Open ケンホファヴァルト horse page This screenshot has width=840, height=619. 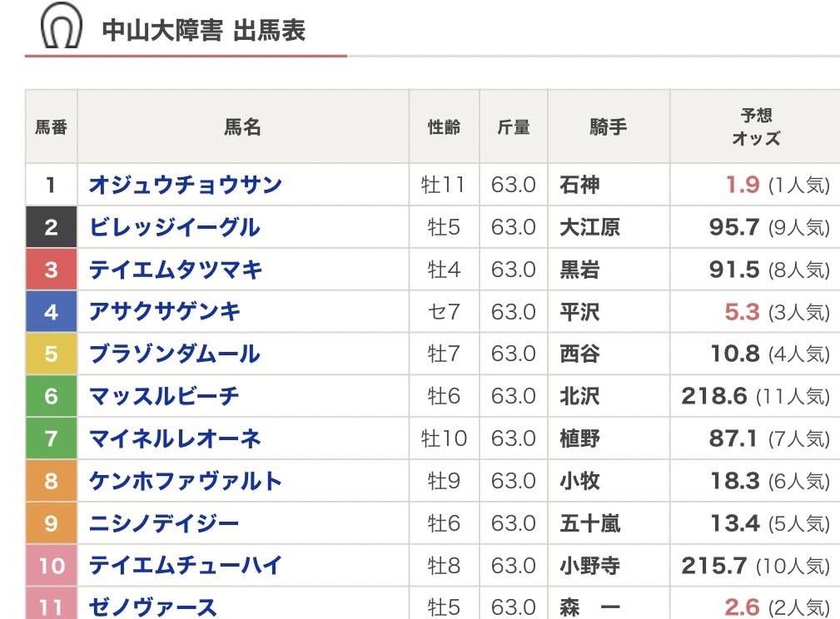pyautogui.click(x=186, y=481)
